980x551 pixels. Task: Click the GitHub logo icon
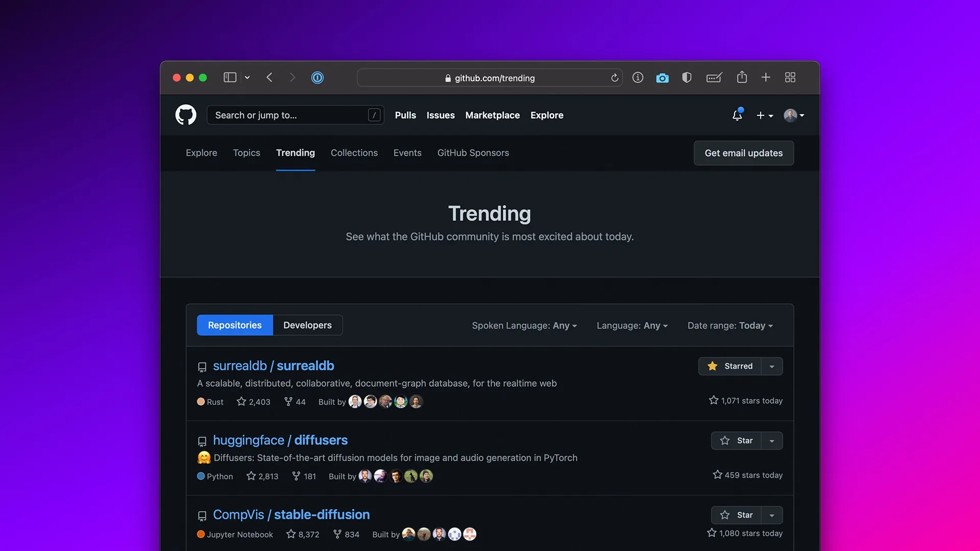pyautogui.click(x=185, y=114)
